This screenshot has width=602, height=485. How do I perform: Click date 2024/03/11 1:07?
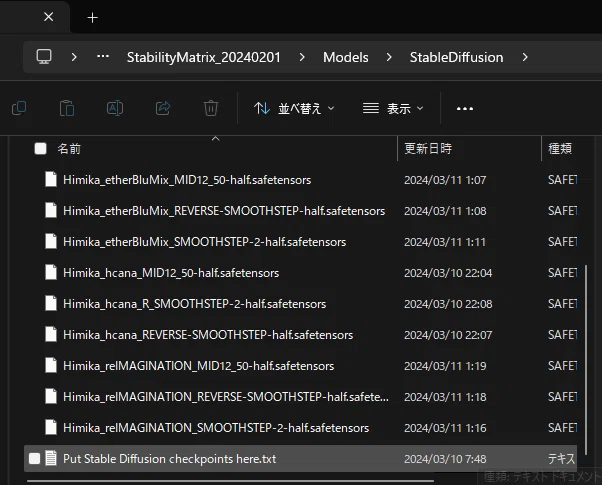pyautogui.click(x=445, y=180)
